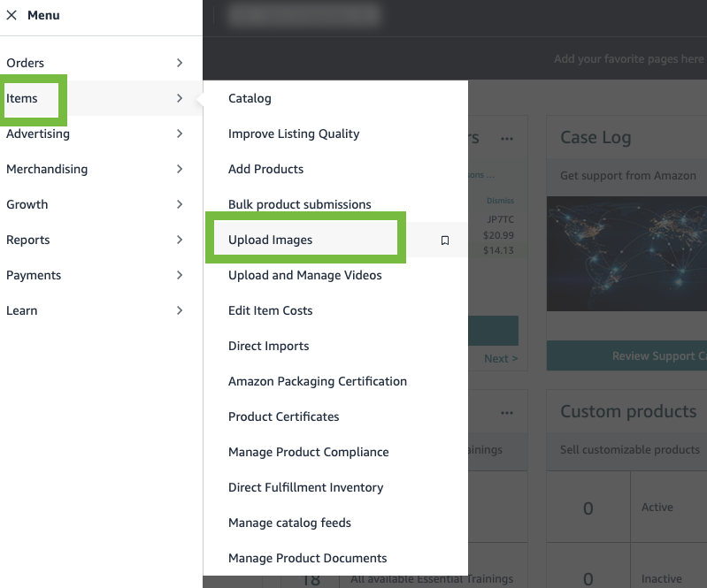The width and height of the screenshot is (707, 588).
Task: Open Upload and Manage Videos
Action: 305,275
